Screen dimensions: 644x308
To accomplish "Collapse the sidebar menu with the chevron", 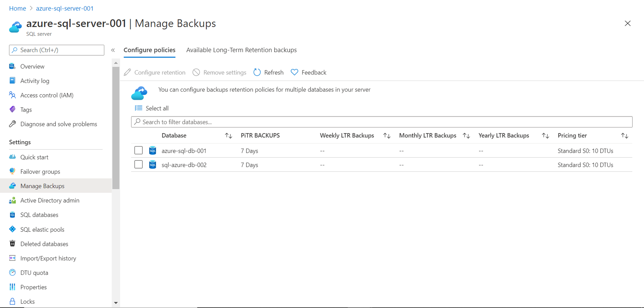I will (x=113, y=50).
